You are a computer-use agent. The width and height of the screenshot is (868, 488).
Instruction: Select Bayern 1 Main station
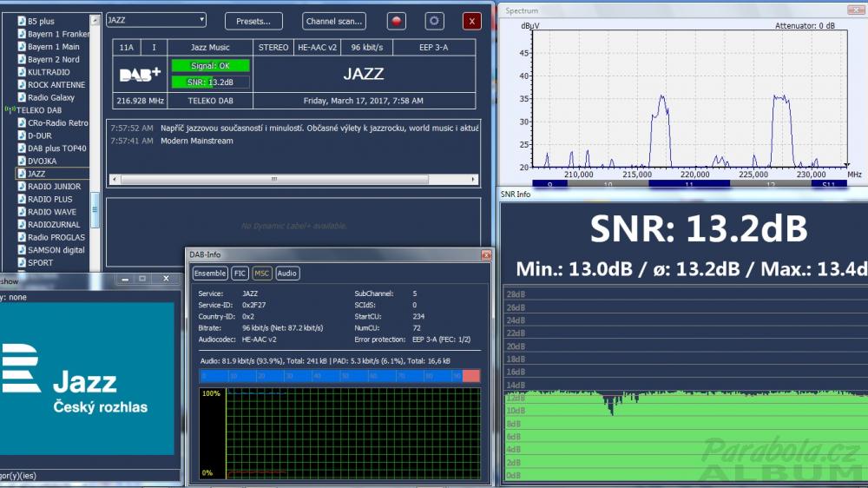pos(54,47)
